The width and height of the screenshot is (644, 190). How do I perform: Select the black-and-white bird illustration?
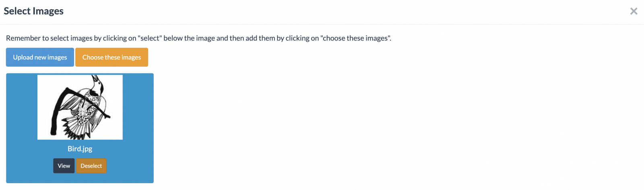[80, 107]
